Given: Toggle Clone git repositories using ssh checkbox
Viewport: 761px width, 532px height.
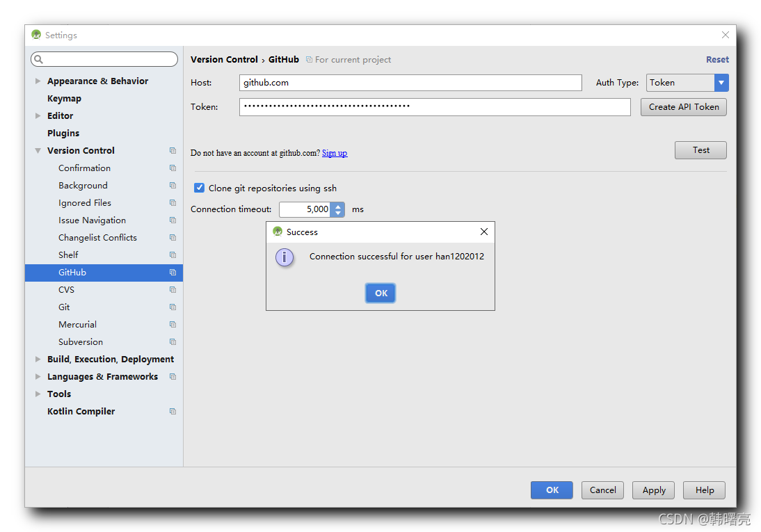Looking at the screenshot, I should [x=199, y=188].
